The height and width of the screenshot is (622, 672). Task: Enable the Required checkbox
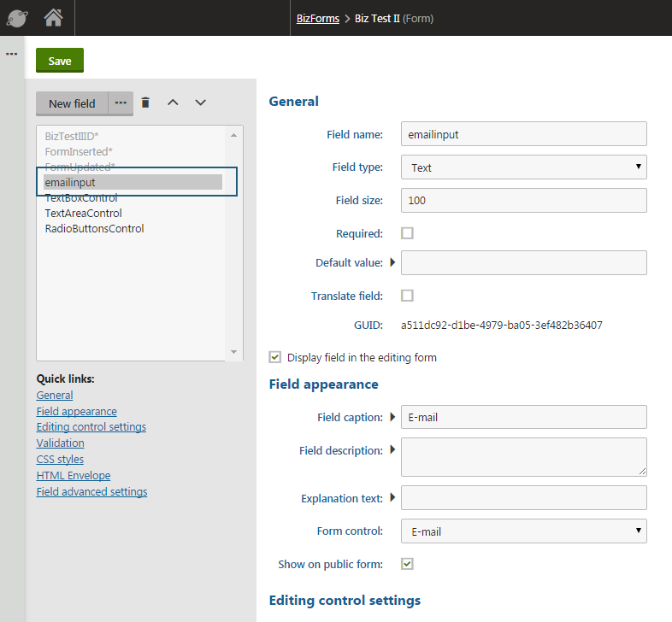pyautogui.click(x=407, y=232)
